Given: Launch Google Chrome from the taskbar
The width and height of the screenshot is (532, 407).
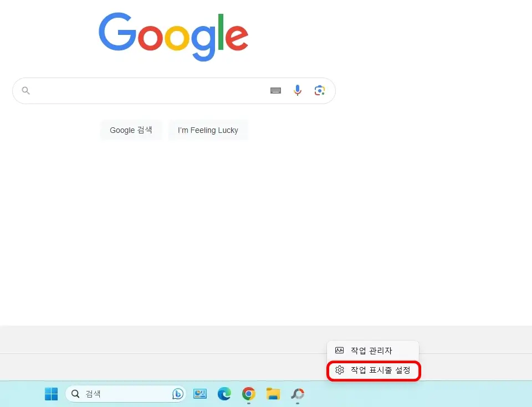Looking at the screenshot, I should 248,394.
